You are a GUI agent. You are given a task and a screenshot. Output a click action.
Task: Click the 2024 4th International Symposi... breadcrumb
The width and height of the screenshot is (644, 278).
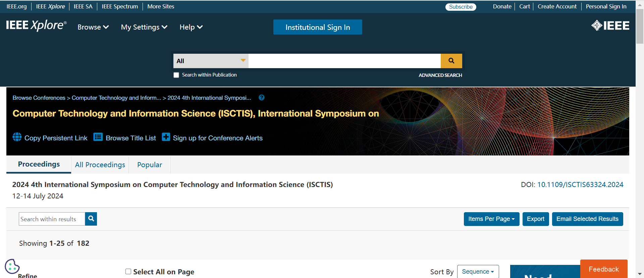click(x=209, y=98)
